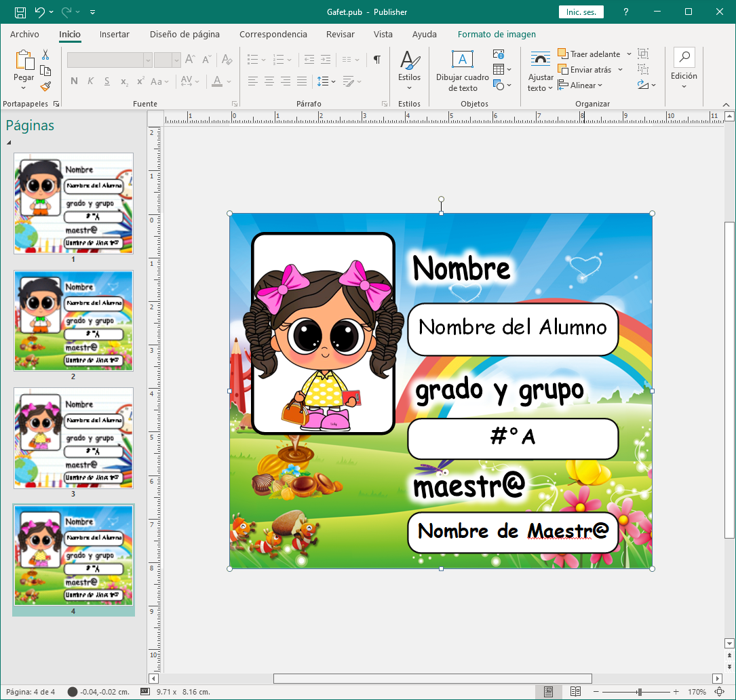Image resolution: width=736 pixels, height=700 pixels.
Task: Collapse the Páginas panel arrow
Action: 9,143
